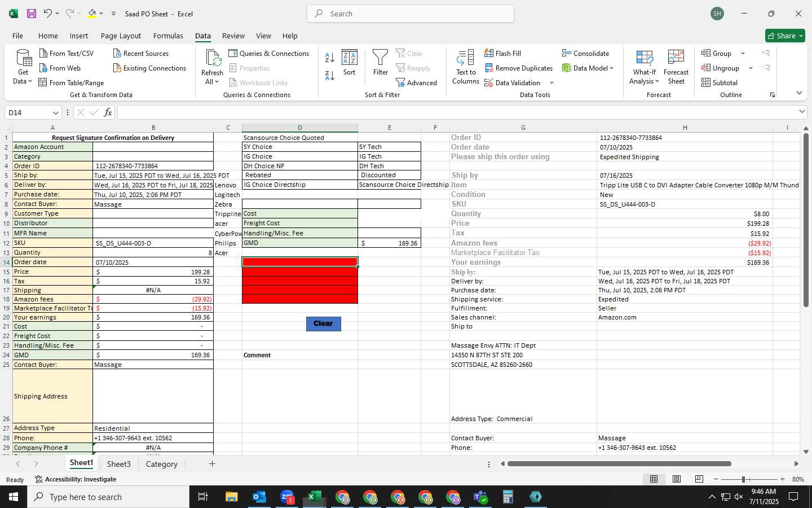The width and height of the screenshot is (812, 508).
Task: Open the Name Box dropdown
Action: click(x=55, y=112)
